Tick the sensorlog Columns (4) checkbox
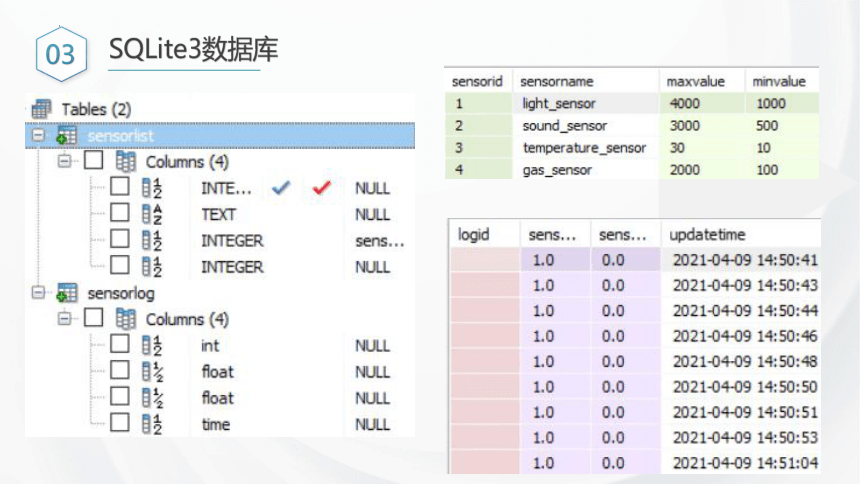Viewport: 860px width, 484px height. 93,317
